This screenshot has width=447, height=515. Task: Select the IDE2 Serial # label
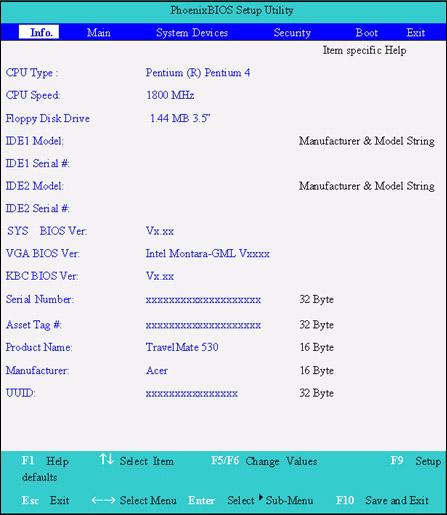click(37, 209)
